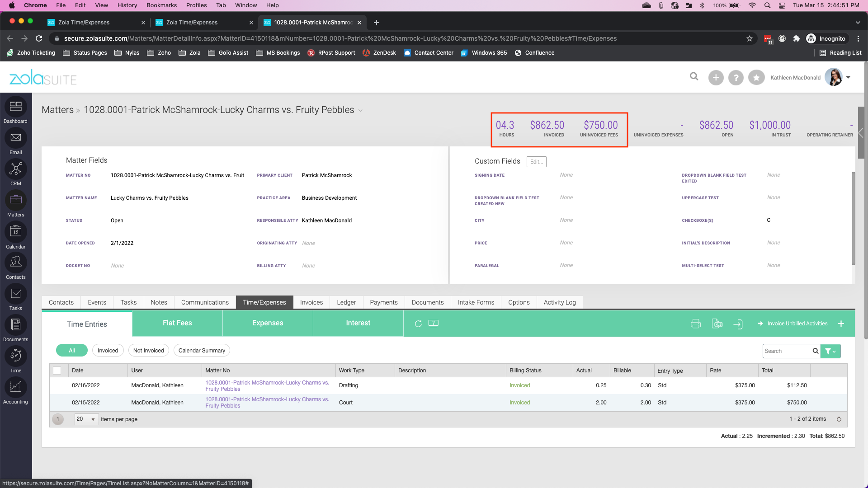The height and width of the screenshot is (488, 868).
Task: Print the time entries list
Action: click(696, 324)
